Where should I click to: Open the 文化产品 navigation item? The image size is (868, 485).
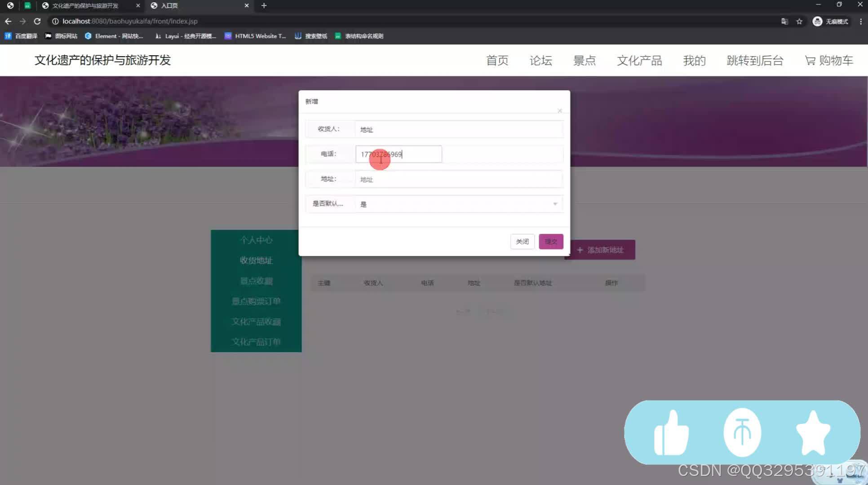(x=639, y=60)
